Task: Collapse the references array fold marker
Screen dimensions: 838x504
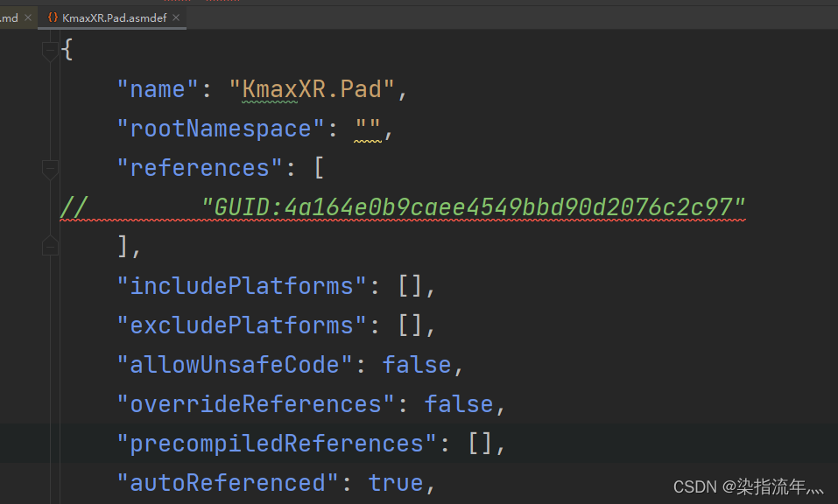Action: click(x=50, y=169)
